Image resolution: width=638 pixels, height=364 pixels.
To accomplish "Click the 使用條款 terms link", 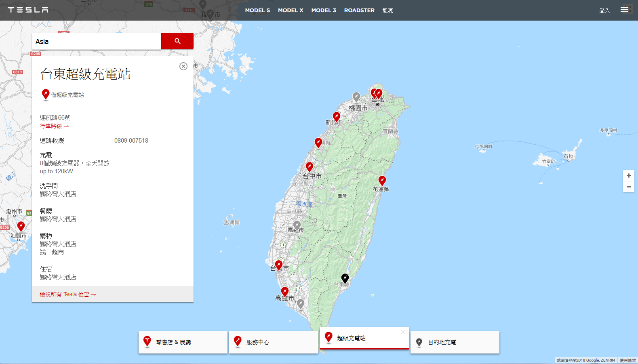I will pyautogui.click(x=628, y=360).
